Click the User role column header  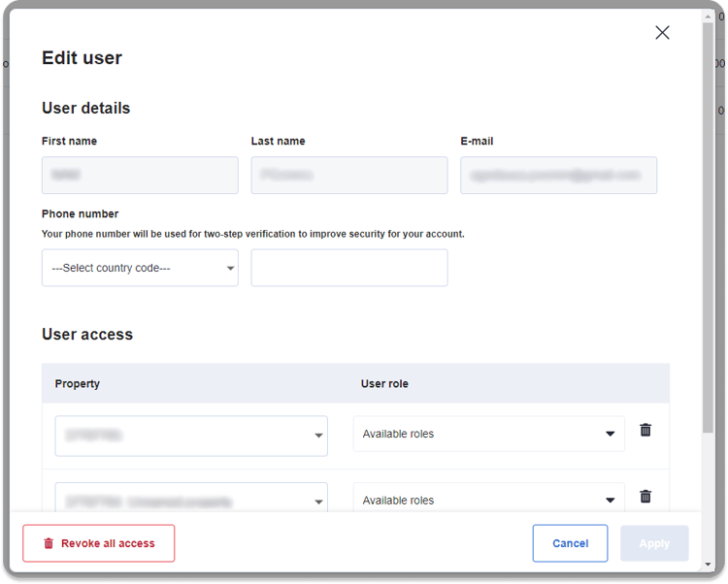(384, 383)
